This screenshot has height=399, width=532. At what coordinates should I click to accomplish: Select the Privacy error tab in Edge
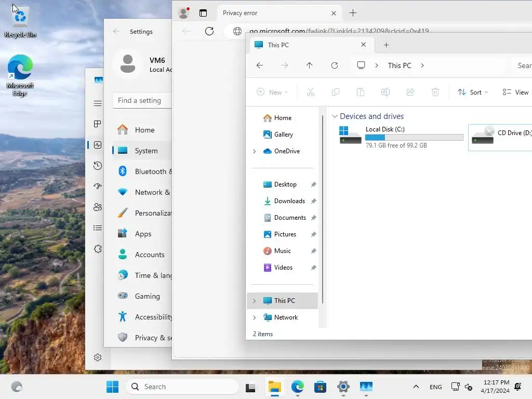click(x=280, y=13)
